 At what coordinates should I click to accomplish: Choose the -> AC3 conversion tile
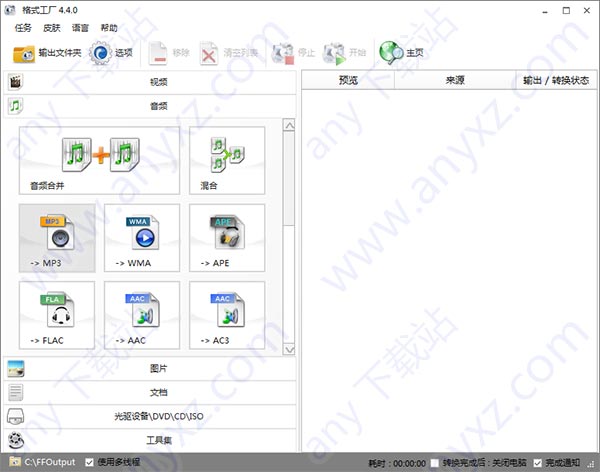click(x=227, y=315)
